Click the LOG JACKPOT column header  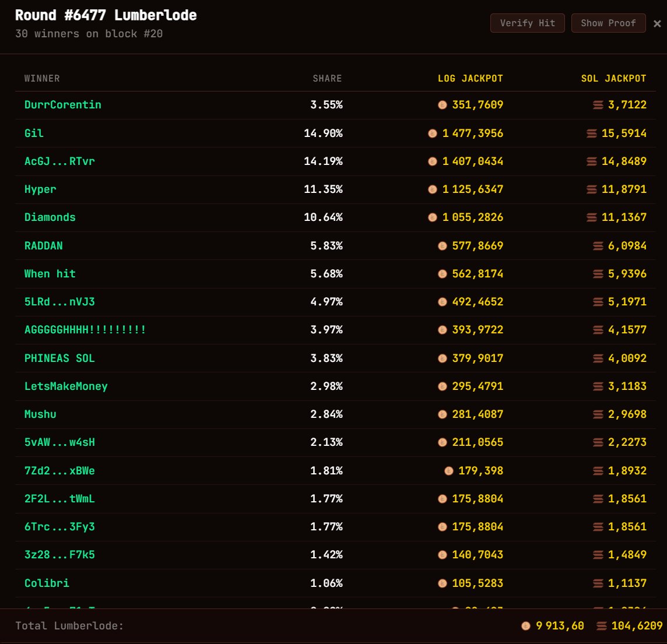point(471,78)
